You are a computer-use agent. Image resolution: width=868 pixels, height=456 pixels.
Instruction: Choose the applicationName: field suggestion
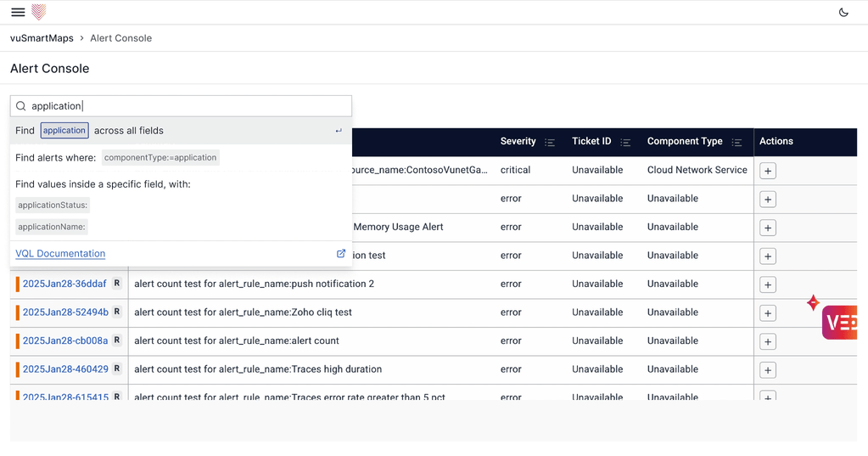52,227
